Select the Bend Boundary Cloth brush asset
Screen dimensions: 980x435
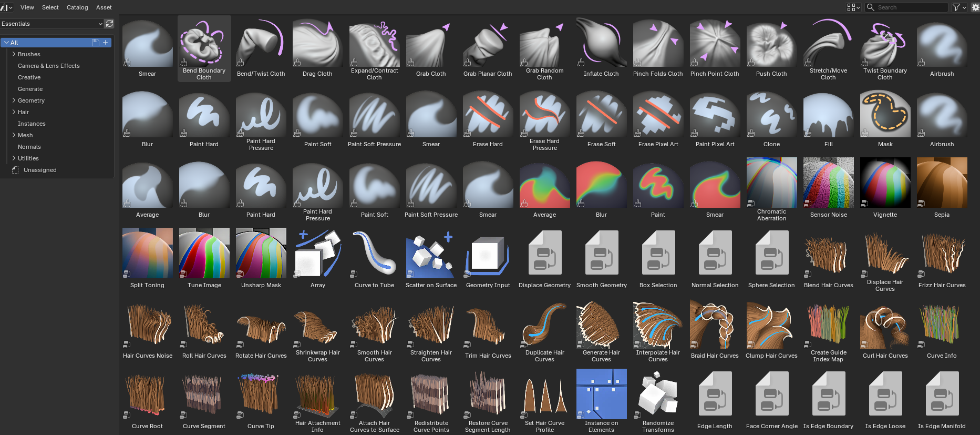[x=204, y=48]
